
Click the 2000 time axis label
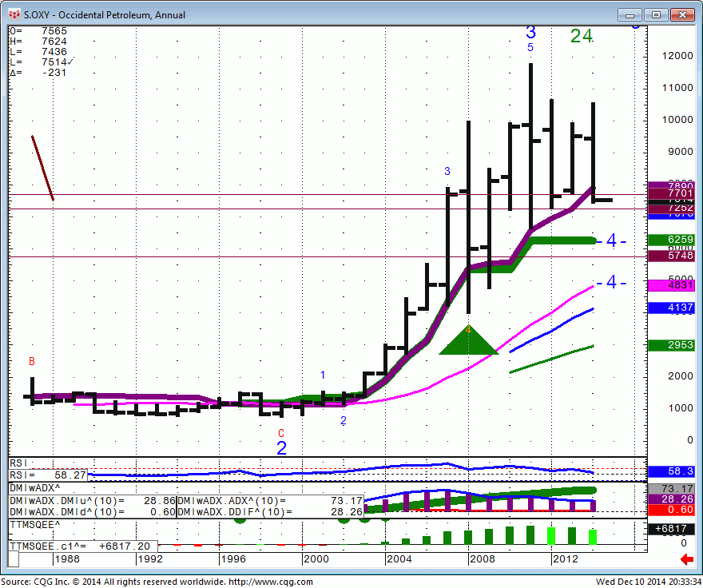316,559
